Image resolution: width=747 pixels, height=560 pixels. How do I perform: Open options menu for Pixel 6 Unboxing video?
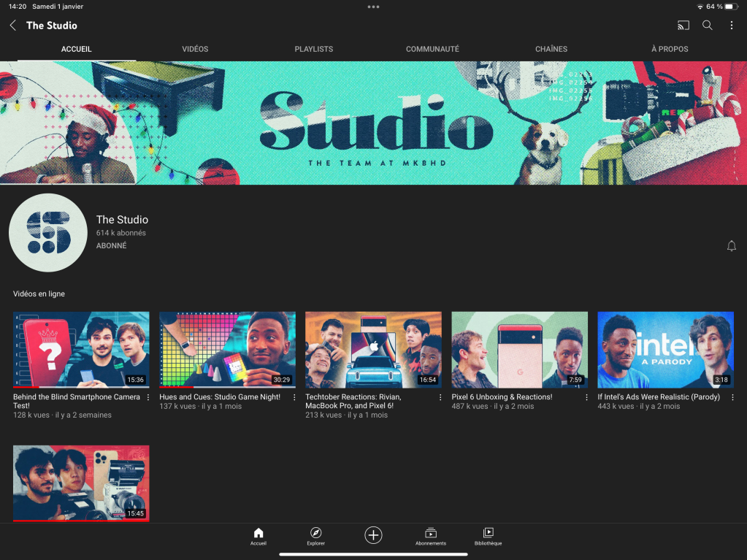[586, 398]
